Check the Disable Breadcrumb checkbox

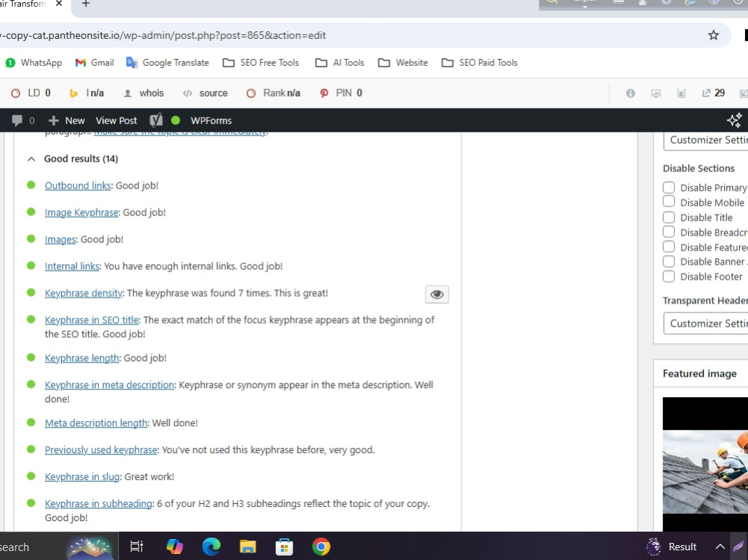coord(669,232)
